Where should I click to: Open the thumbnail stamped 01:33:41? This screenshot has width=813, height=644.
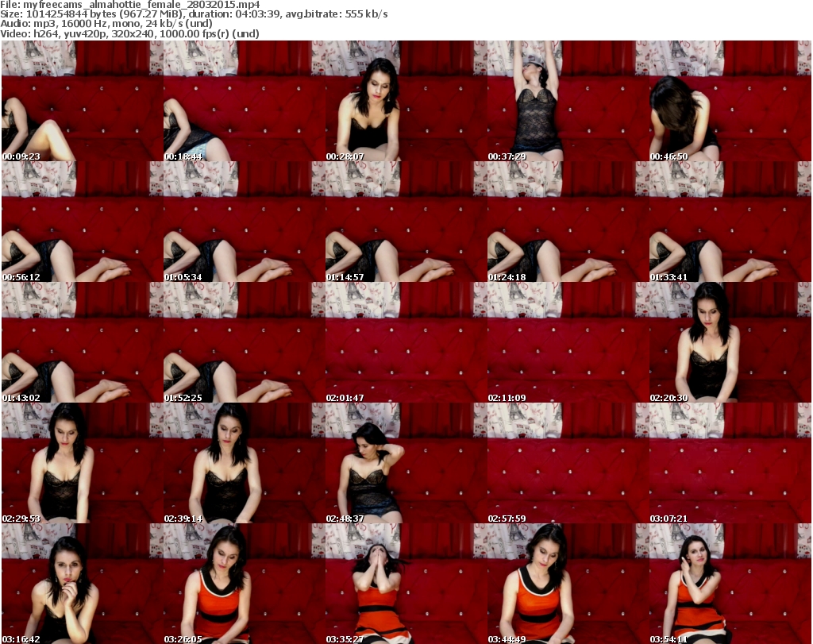pos(730,222)
